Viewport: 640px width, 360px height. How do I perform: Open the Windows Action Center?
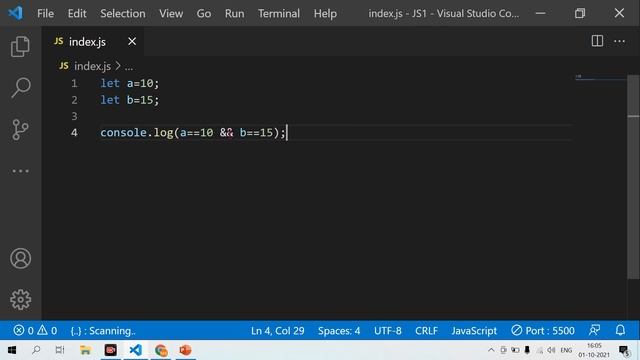(624, 350)
